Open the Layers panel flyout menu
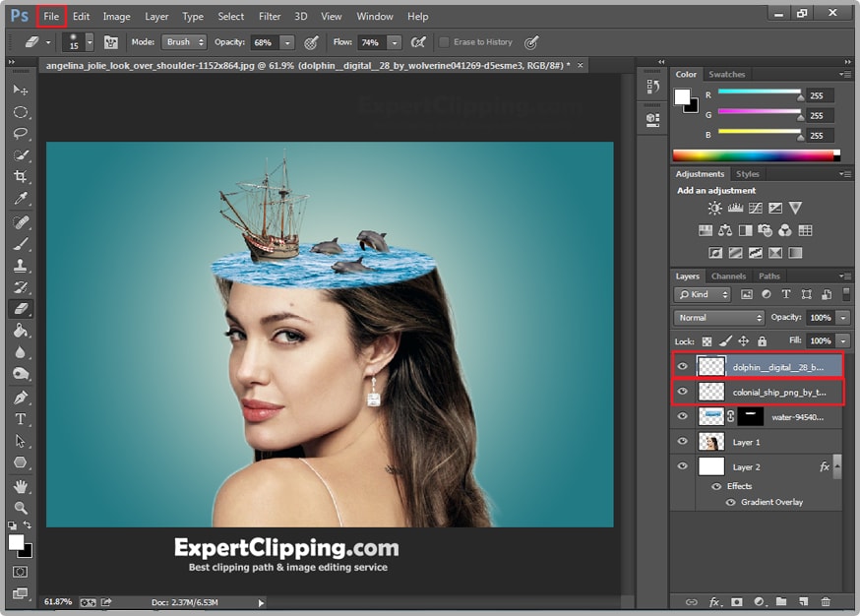 tap(843, 277)
